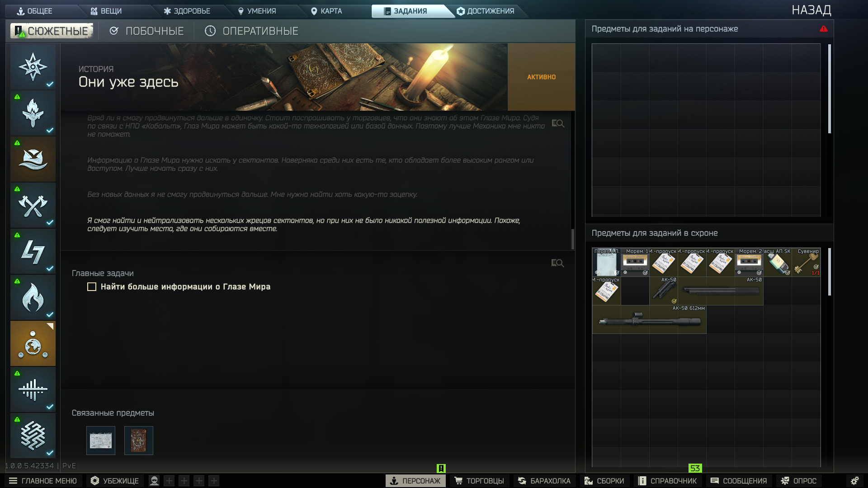Check the Глаз Мира task checkbox
Image resolution: width=868 pixels, height=488 pixels.
pos(92,287)
